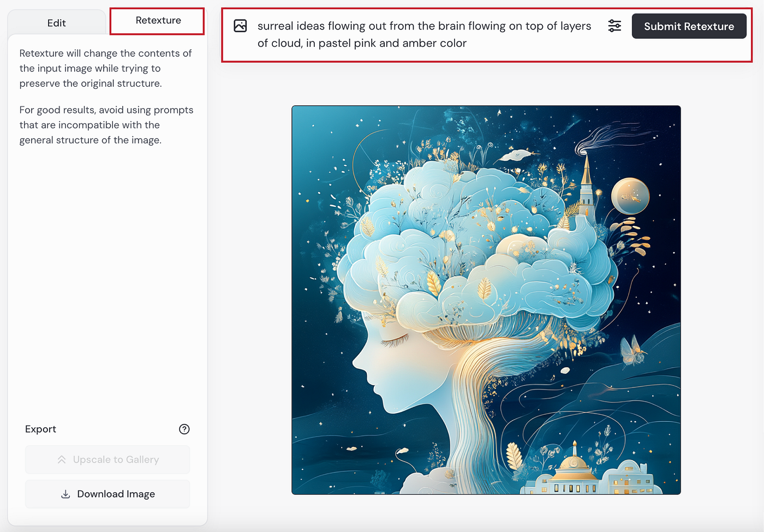Click the Upscale to Gallery button

pos(108,459)
